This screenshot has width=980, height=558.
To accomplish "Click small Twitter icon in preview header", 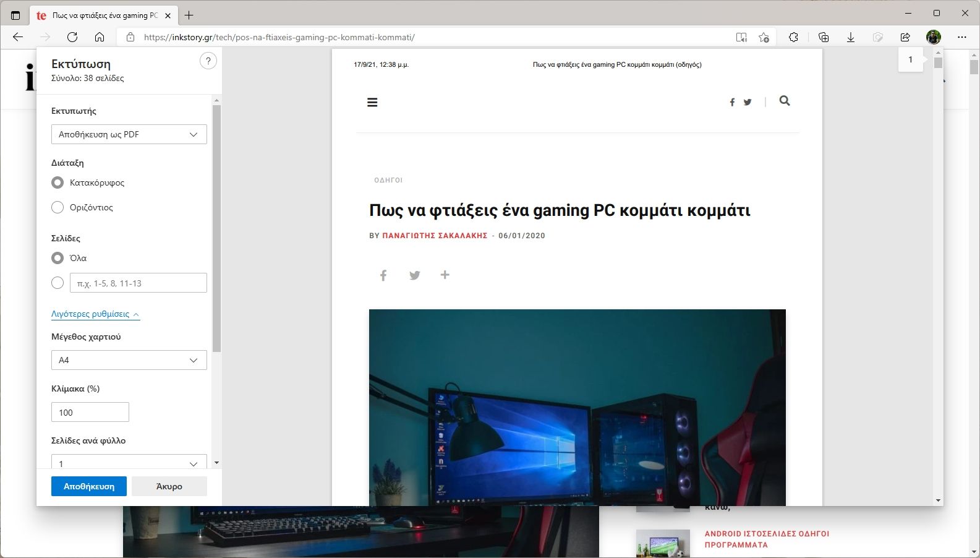I will point(748,102).
